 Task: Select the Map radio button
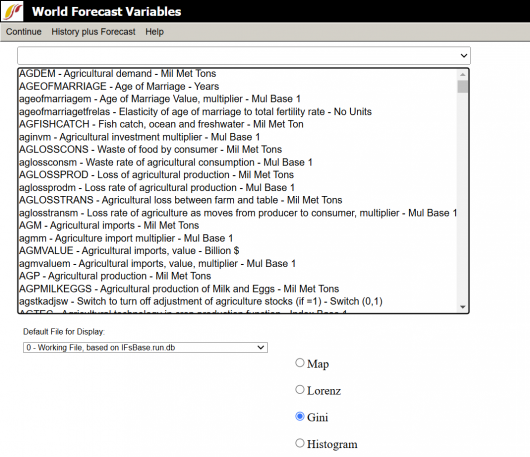[x=299, y=363]
